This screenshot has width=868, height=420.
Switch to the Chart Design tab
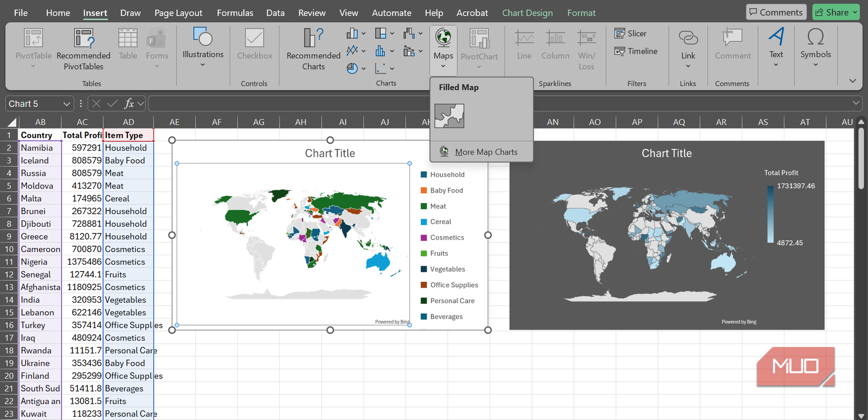pos(527,13)
